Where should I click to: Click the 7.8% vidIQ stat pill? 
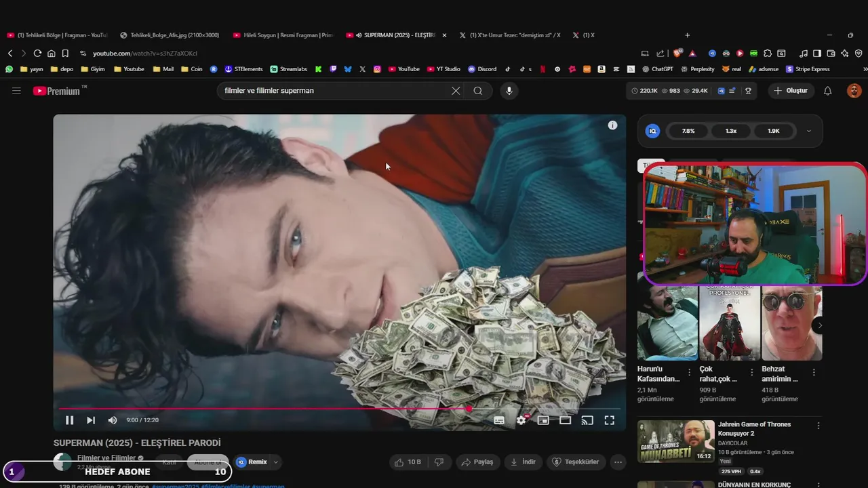click(688, 131)
